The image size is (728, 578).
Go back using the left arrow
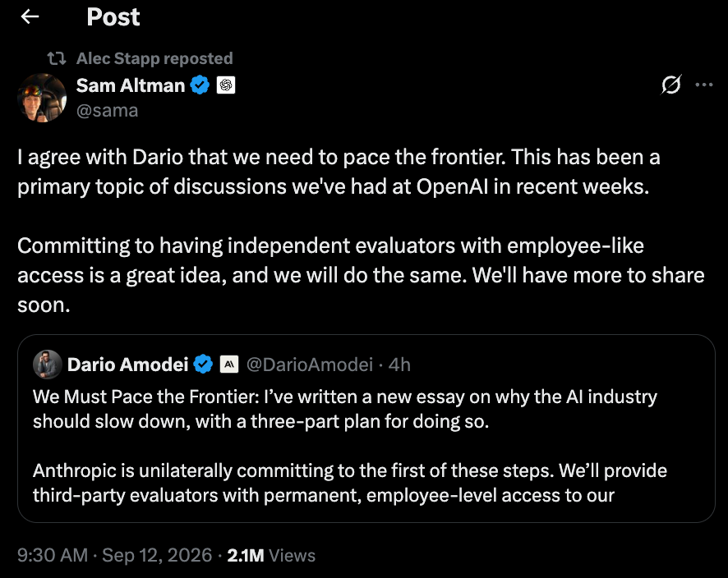pos(30,16)
